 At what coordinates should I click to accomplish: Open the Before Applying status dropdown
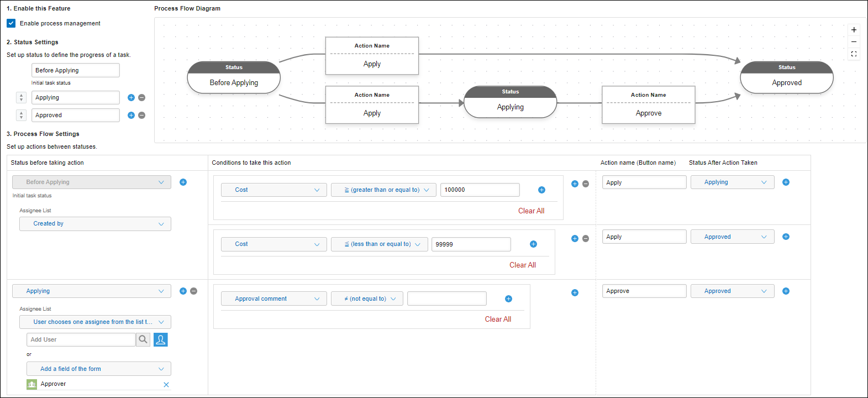coord(92,182)
